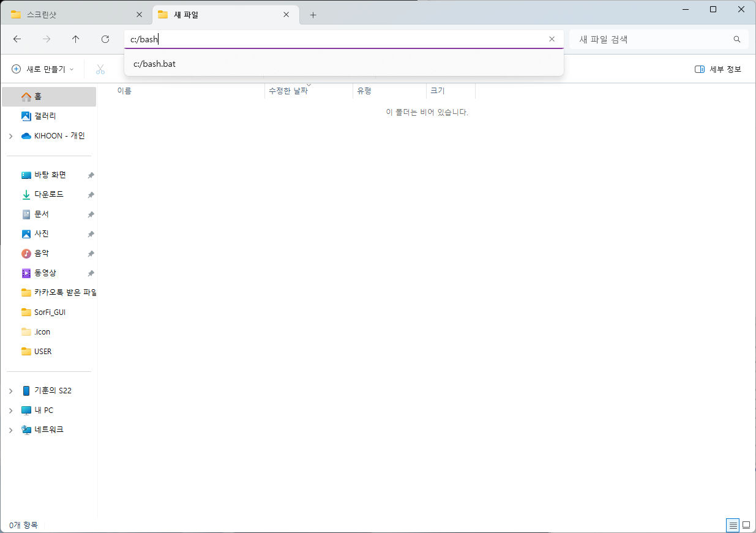Screen dimensions: 756x533
Task: Select the c:/bash.bat suggestion
Action: (x=343, y=64)
